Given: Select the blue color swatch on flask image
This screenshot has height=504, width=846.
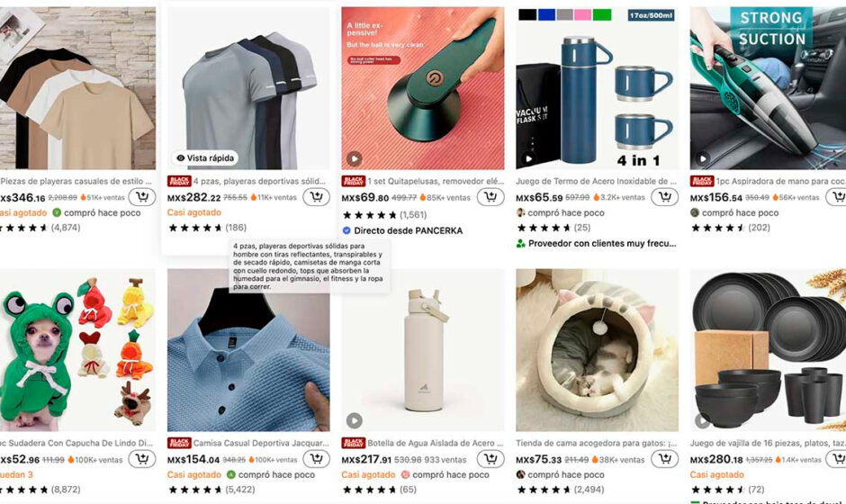Looking at the screenshot, I should click(546, 15).
